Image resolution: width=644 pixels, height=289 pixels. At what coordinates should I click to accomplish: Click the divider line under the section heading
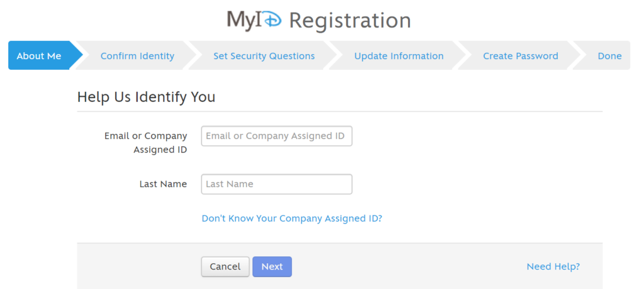coord(340,112)
